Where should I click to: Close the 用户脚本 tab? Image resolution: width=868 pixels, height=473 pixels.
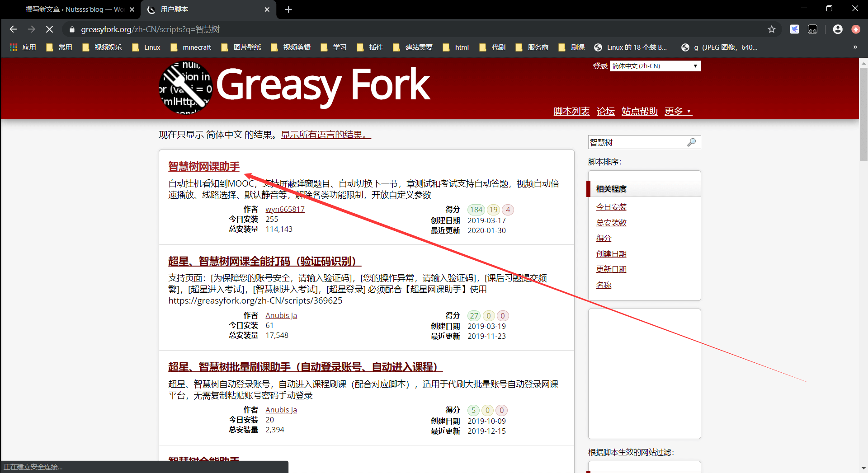coord(267,9)
